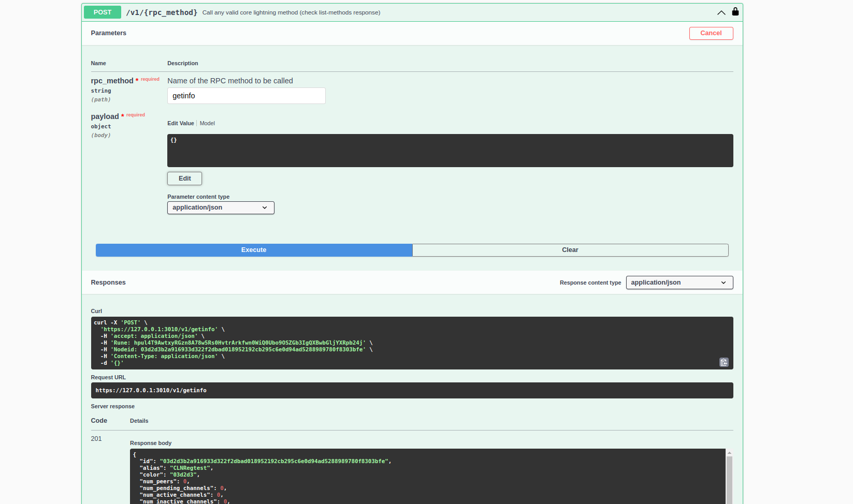Click the Rune header line in curl
This screenshot has width=853, height=504.
pyautogui.click(x=236, y=343)
